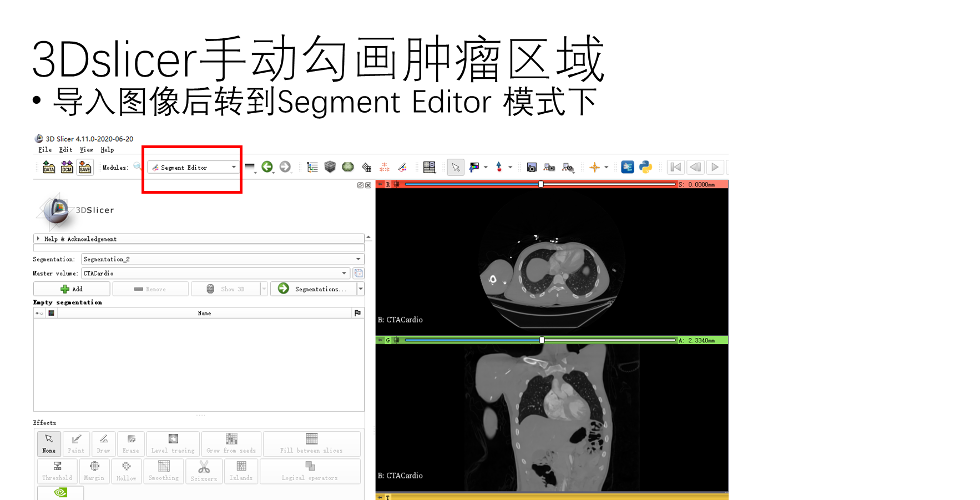
Task: Open the Python interactor icon
Action: [x=645, y=167]
